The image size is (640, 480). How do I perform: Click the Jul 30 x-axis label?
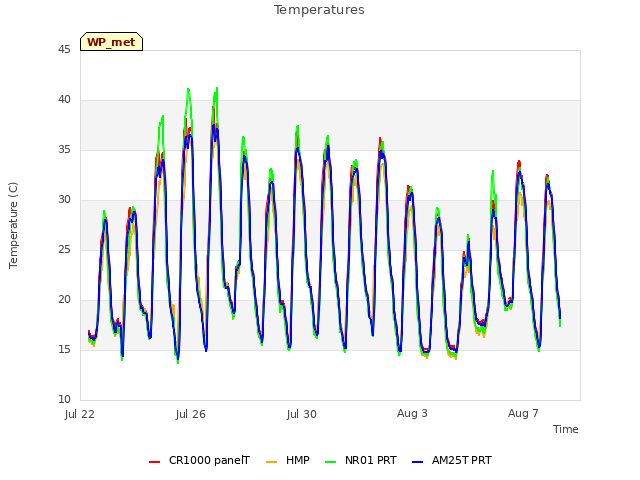point(302,414)
